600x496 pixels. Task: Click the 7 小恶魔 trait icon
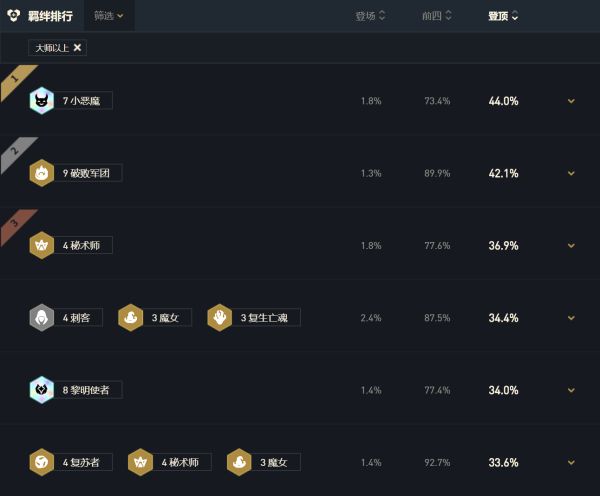coord(41,101)
